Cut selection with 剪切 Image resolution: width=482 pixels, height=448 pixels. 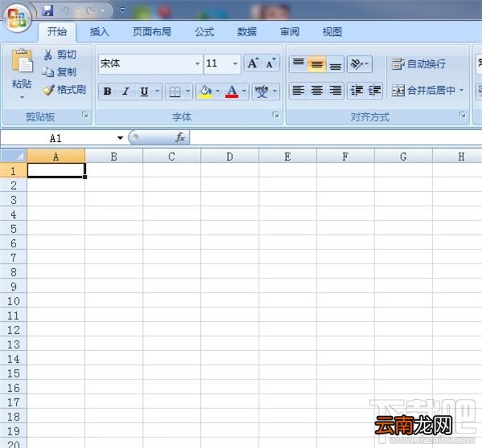coord(60,55)
